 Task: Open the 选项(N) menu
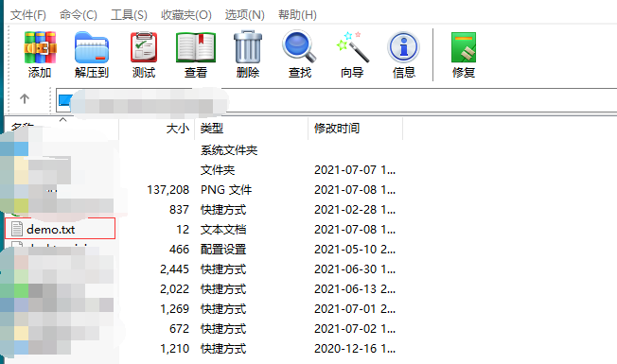(x=244, y=15)
